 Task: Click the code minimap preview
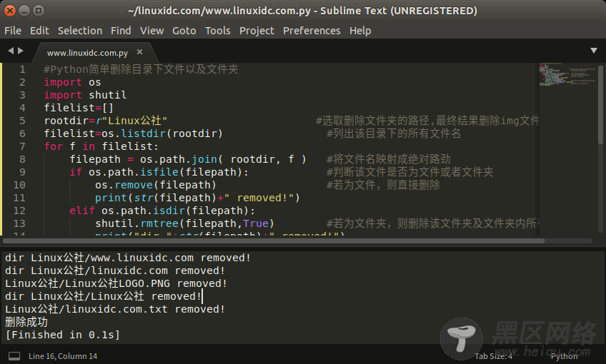(565, 79)
